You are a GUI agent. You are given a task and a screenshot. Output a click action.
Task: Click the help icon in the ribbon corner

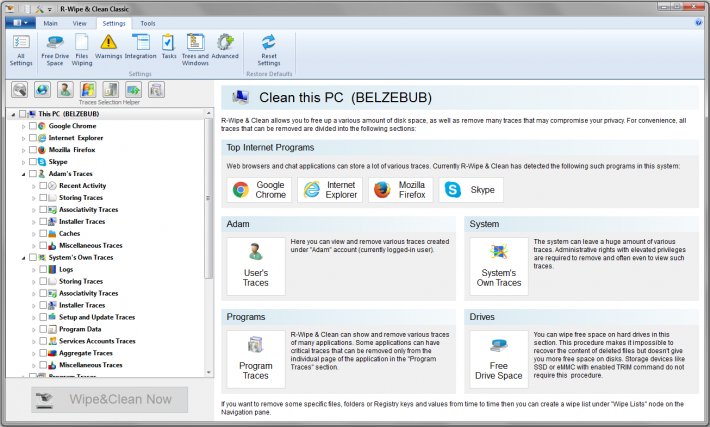[x=698, y=23]
